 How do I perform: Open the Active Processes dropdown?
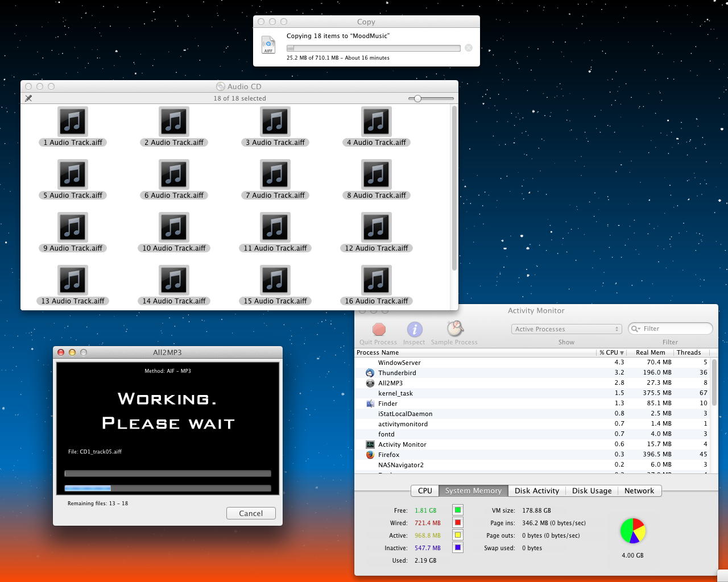point(566,329)
